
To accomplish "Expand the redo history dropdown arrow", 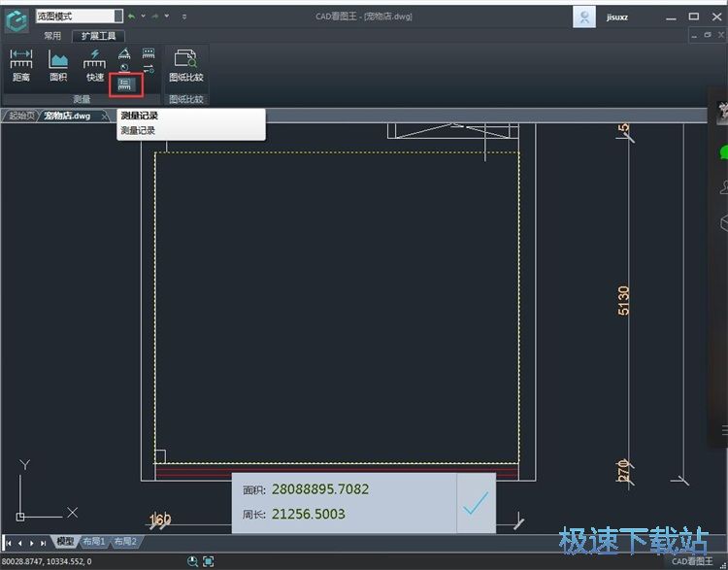I will 167,17.
